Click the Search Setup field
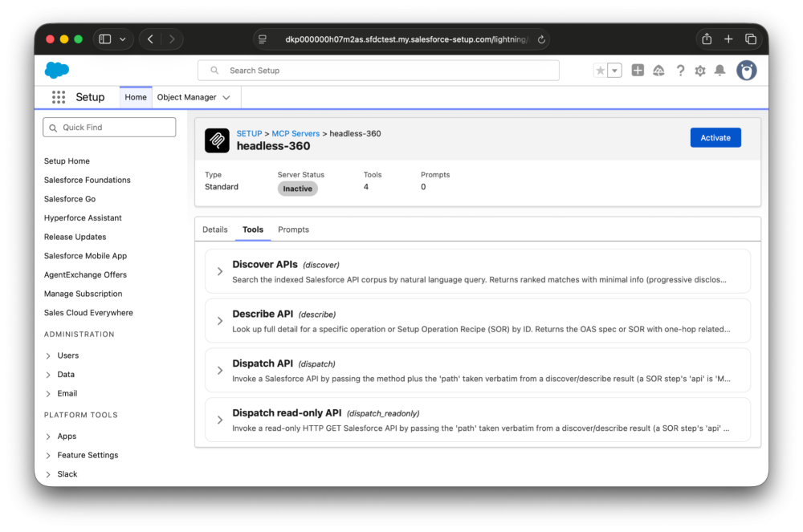The width and height of the screenshot is (803, 532). 378,71
